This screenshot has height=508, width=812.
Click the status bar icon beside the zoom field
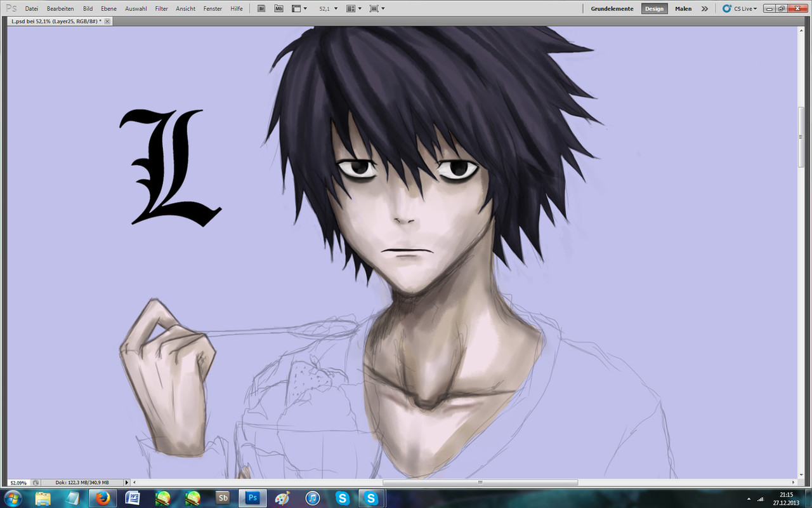[x=36, y=483]
